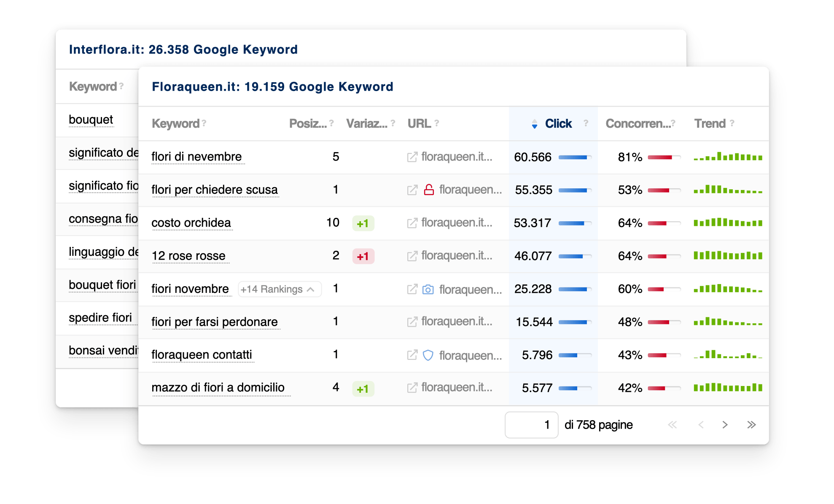Open keyword link fiori per chiedere scusa

215,190
